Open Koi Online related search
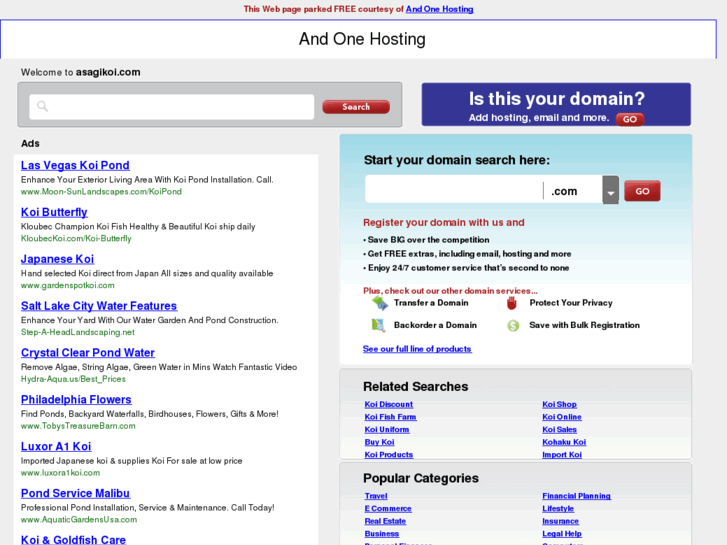Image resolution: width=727 pixels, height=545 pixels. pos(562,417)
